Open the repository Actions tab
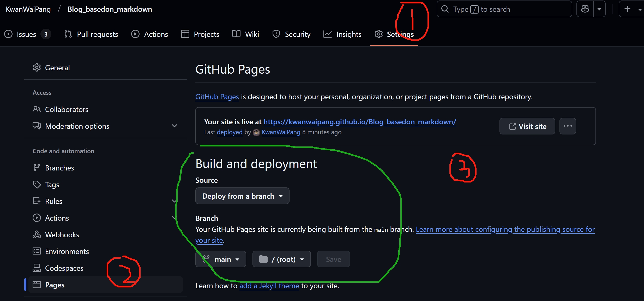The height and width of the screenshot is (301, 644). (x=150, y=34)
